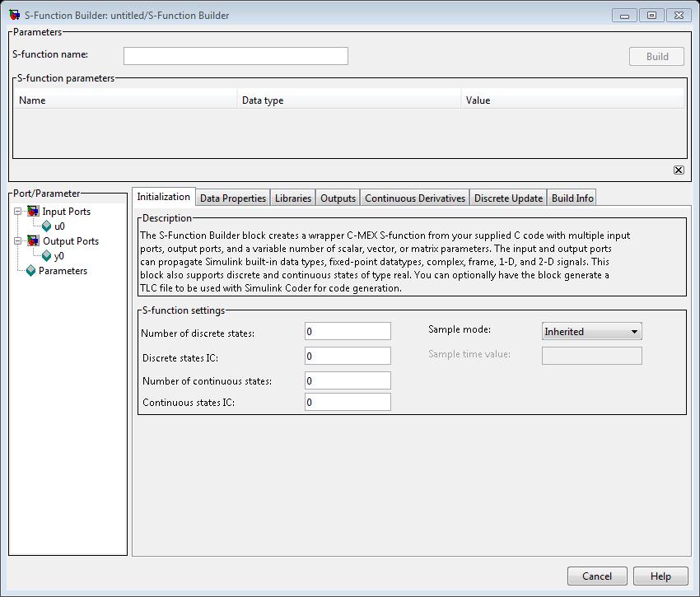700x597 pixels.
Task: Maximize the S-Function Builder window
Action: pos(651,16)
